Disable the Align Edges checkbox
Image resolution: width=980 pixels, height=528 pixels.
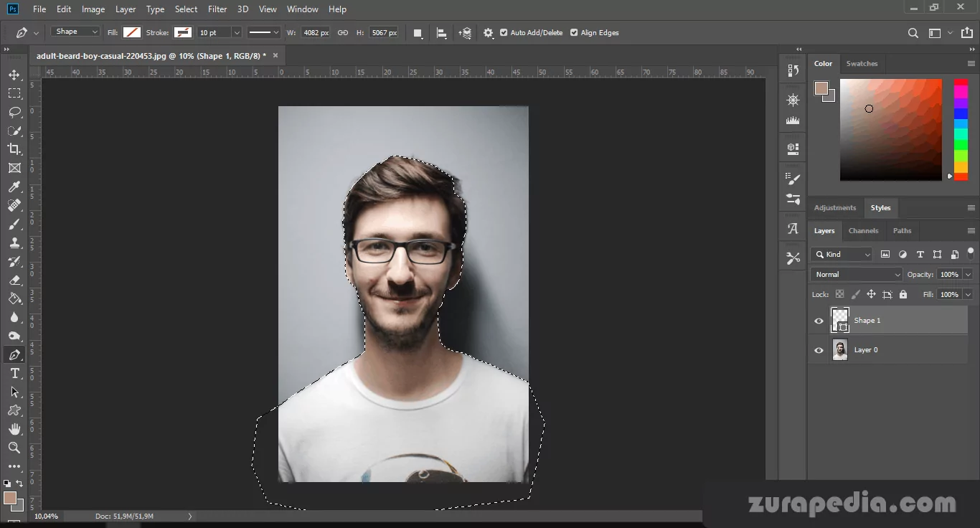[574, 33]
